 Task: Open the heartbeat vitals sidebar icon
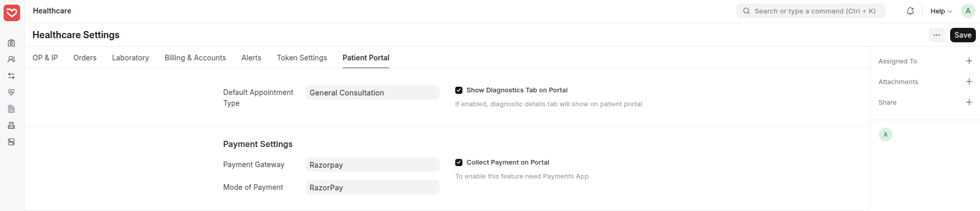click(11, 92)
